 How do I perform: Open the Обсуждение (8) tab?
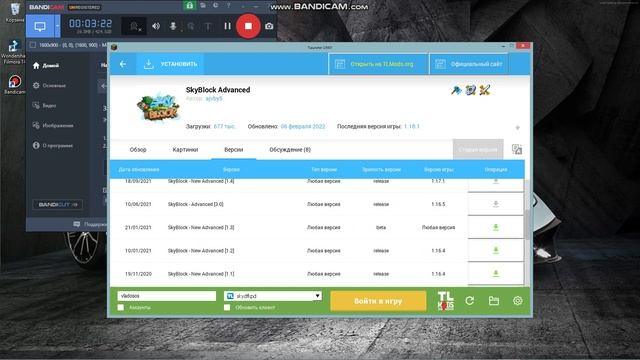coord(290,150)
